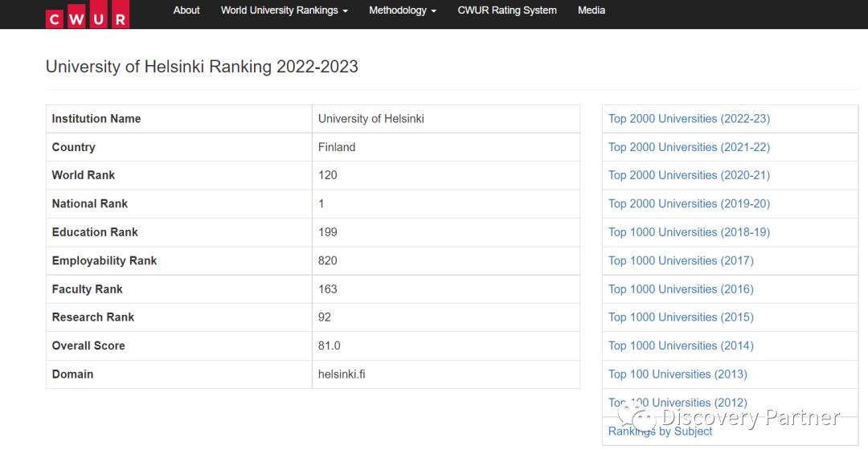Click the Research Rank label
The height and width of the screenshot is (458, 868).
point(93,317)
